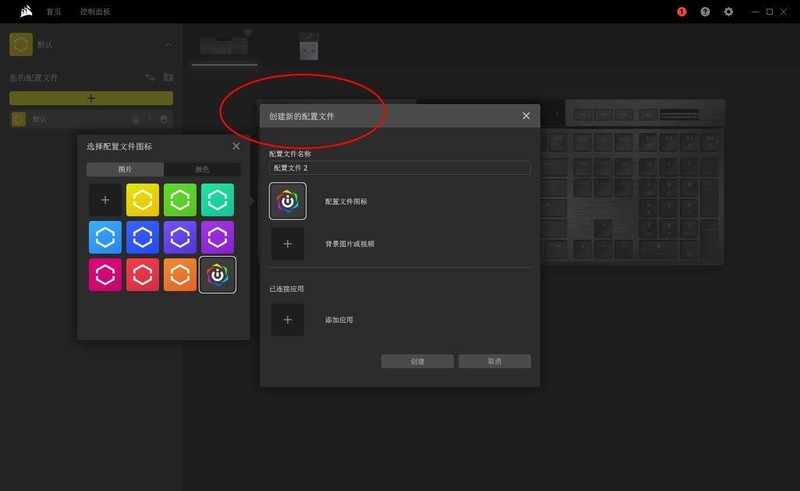Select the magenta-purple hexagon profile icon

click(x=217, y=237)
